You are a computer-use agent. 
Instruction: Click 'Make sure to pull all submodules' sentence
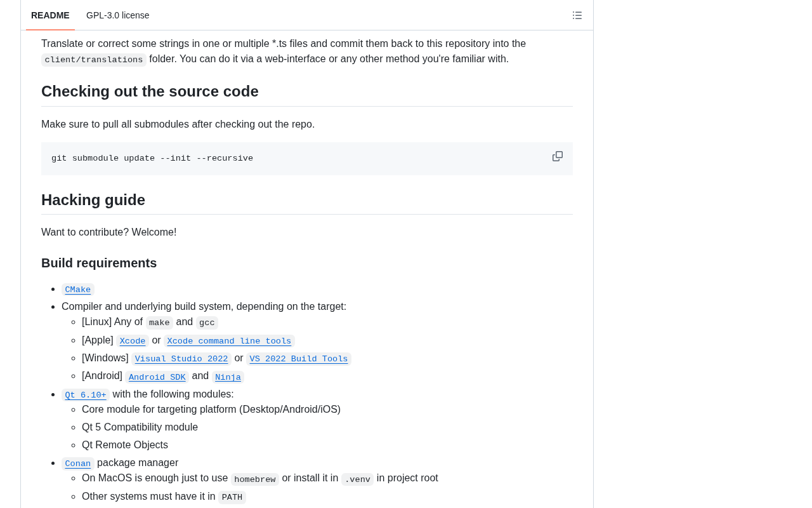(178, 124)
